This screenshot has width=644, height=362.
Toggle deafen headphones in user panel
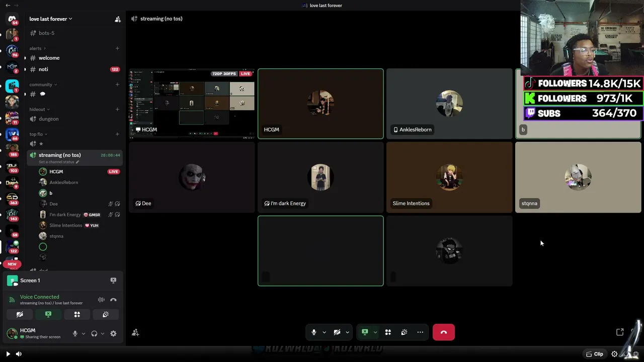94,333
